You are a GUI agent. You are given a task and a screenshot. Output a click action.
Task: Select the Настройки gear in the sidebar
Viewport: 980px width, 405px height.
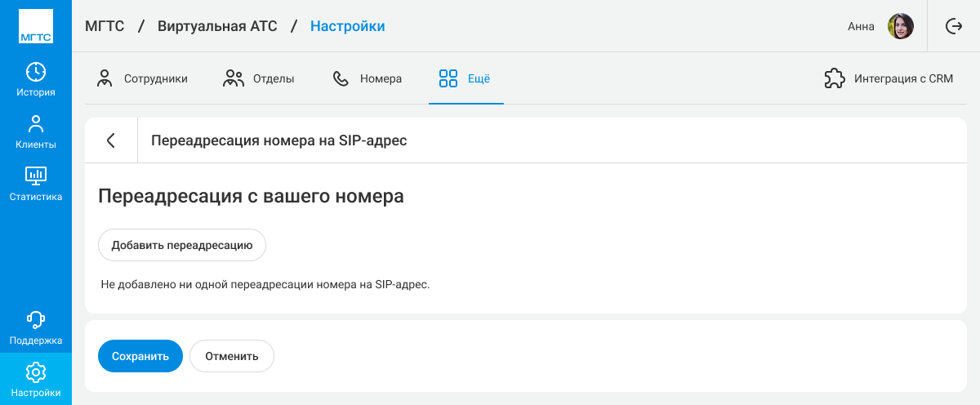point(36,380)
